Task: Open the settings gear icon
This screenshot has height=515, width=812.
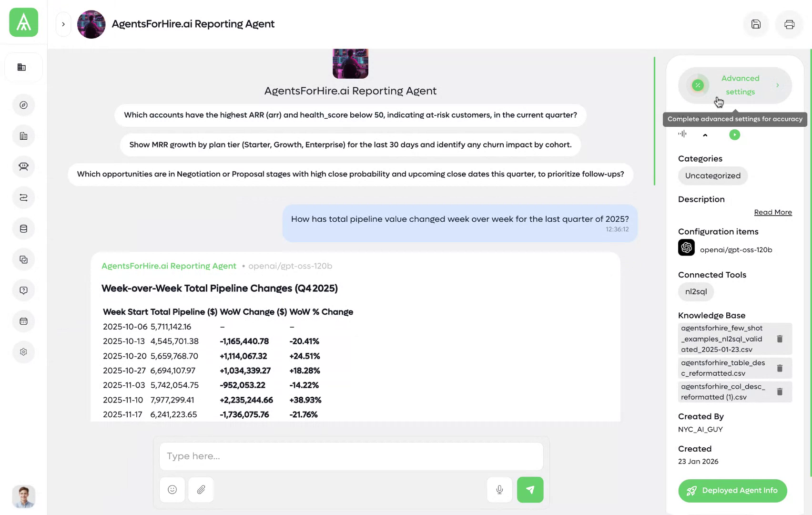Action: [x=23, y=352]
